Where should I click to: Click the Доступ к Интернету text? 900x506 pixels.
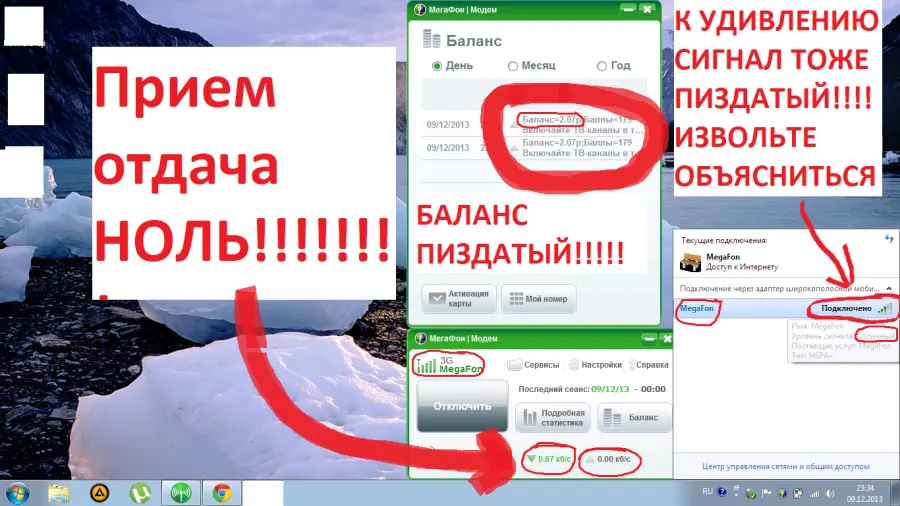point(742,267)
